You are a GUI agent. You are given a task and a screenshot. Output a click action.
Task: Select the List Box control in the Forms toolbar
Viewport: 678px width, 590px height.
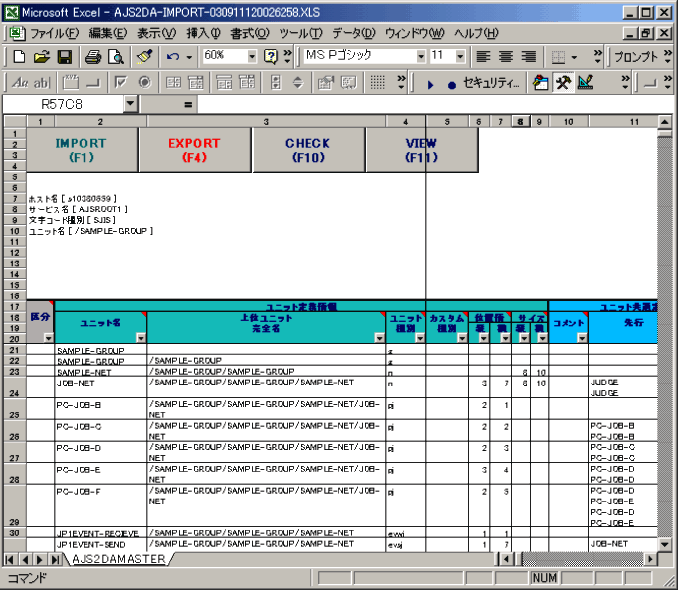click(x=173, y=82)
